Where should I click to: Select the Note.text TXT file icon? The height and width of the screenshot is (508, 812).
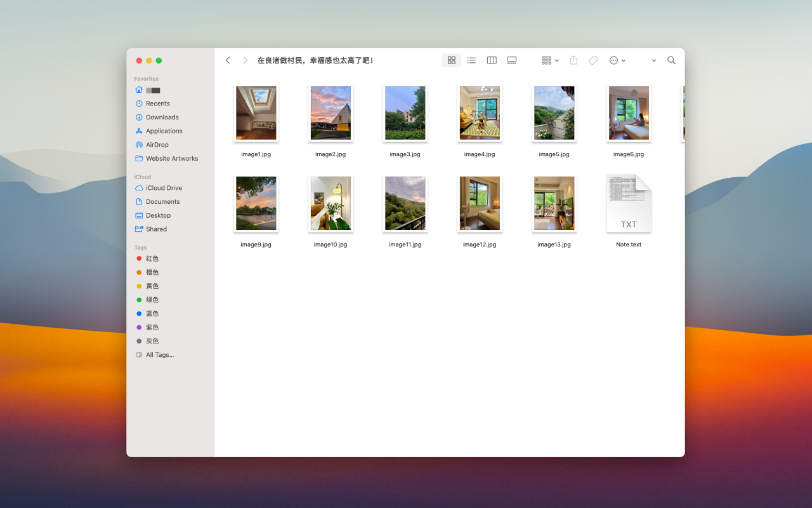coord(629,203)
